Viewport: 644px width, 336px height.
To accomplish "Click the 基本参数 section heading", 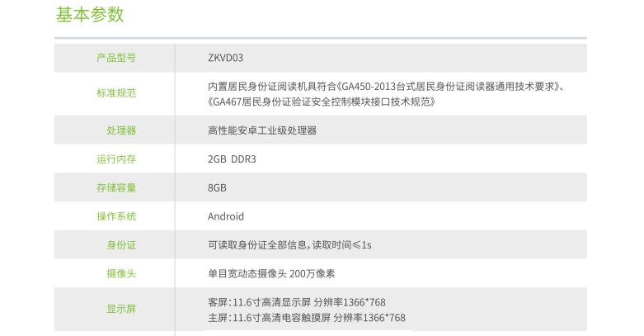I will coord(90,15).
